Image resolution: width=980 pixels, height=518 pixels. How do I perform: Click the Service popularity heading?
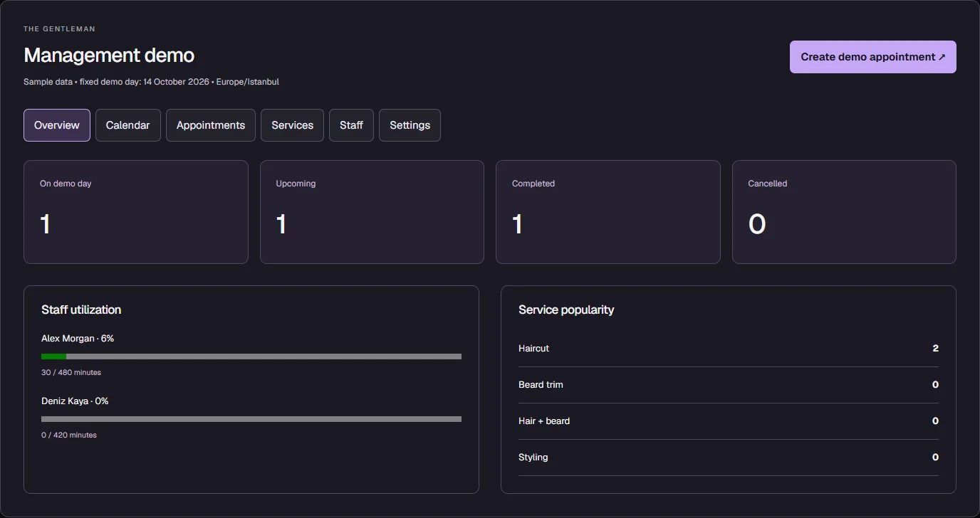pos(566,310)
